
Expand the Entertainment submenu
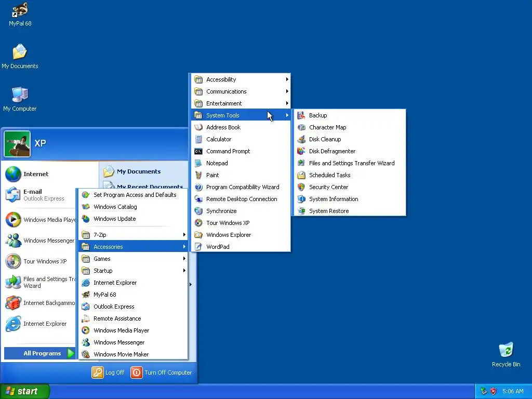(241, 103)
